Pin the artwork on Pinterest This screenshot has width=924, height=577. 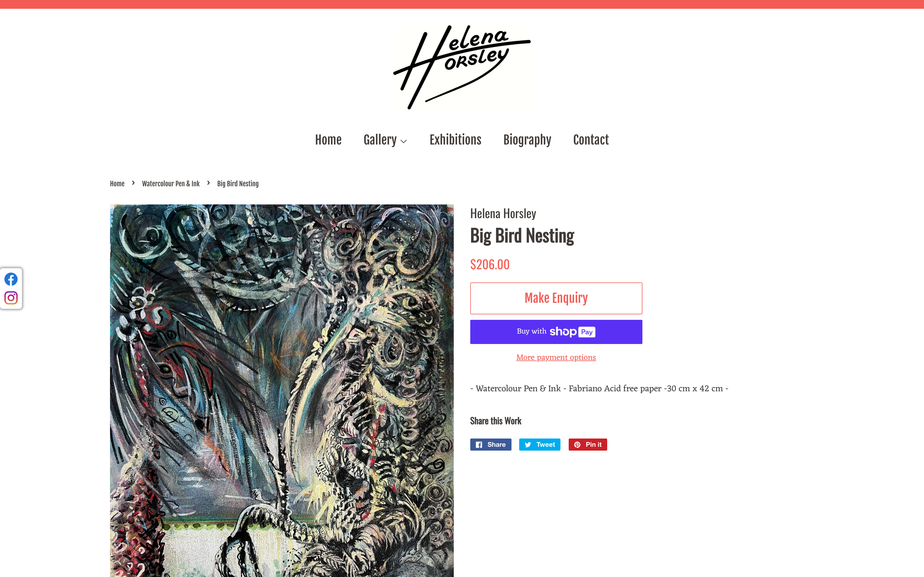coord(588,445)
